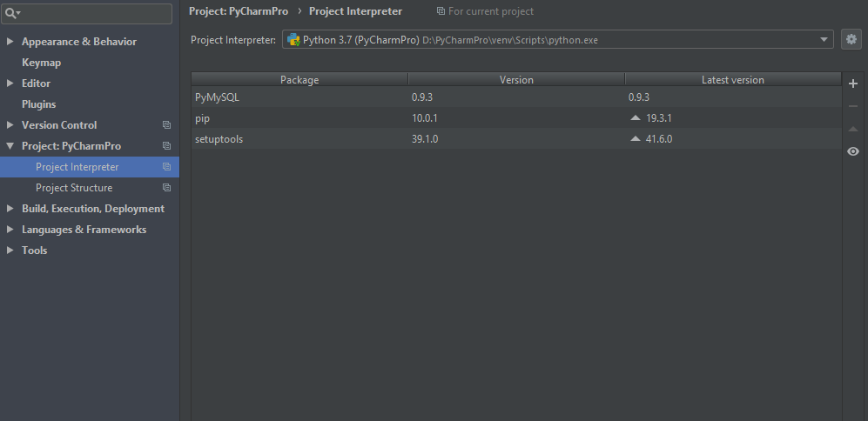Select the Version Control label
This screenshot has width=868, height=421.
[59, 125]
